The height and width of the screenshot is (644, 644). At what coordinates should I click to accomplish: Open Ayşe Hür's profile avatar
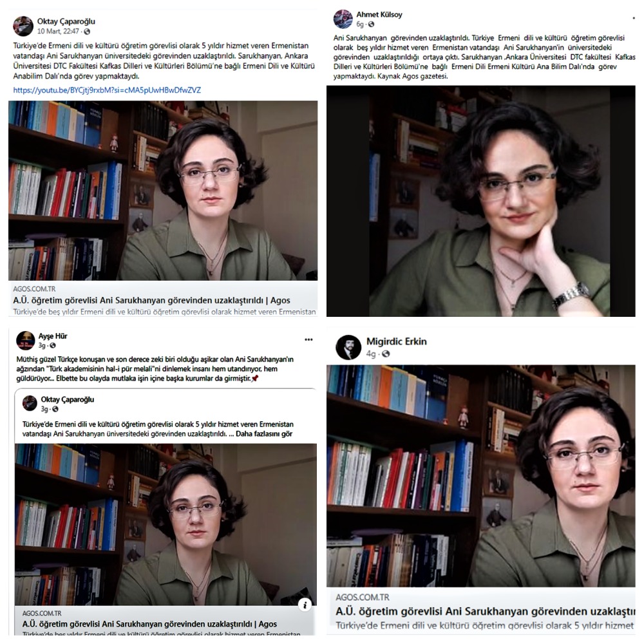point(26,341)
